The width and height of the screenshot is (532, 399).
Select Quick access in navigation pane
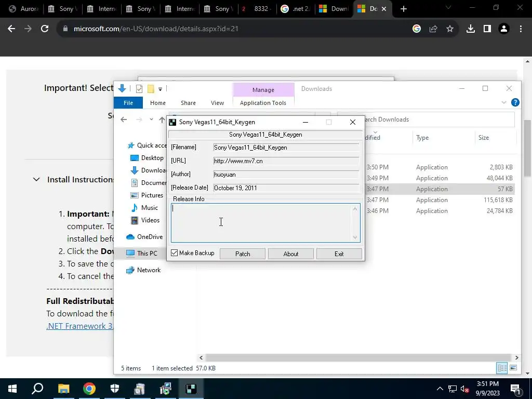148,145
